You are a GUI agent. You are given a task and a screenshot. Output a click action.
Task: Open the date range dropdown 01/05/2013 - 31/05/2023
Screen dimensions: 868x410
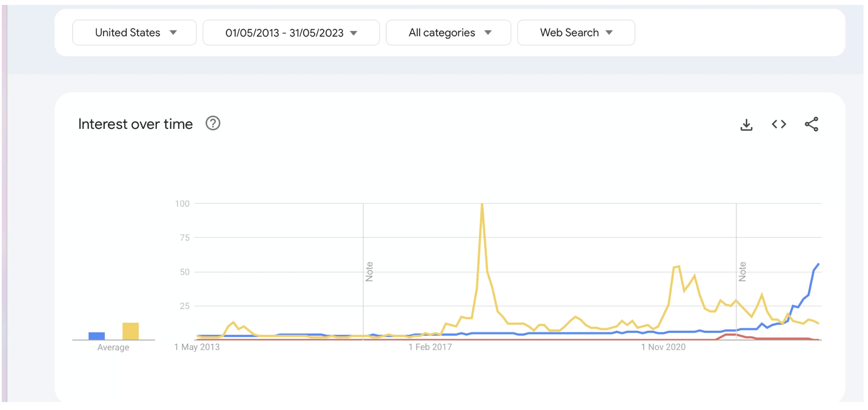tap(291, 33)
